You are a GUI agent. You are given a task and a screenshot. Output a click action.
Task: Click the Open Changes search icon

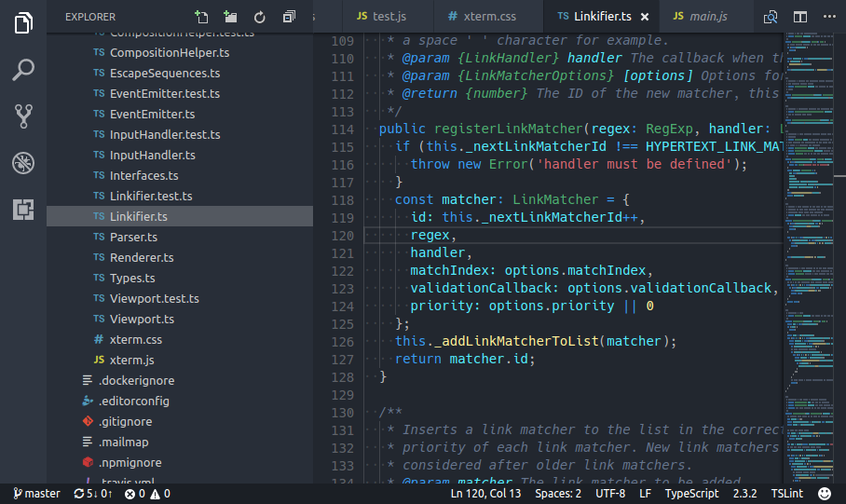(771, 18)
